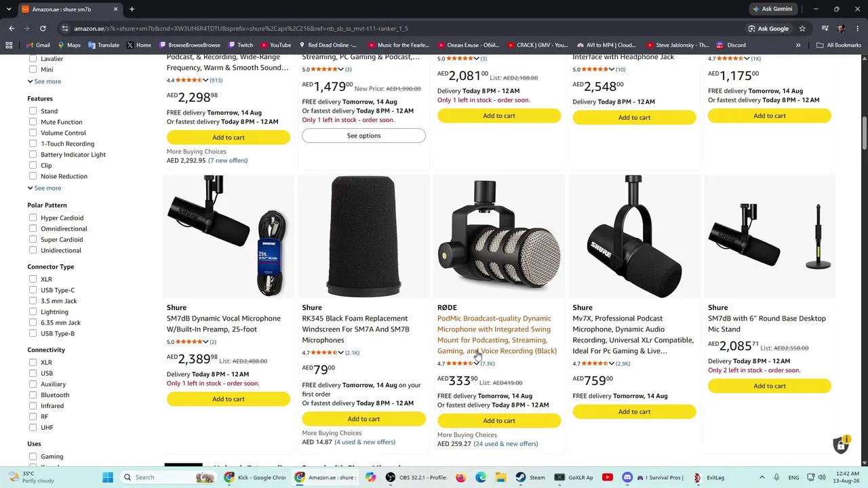Open the Windows Start menu
Image resolution: width=868 pixels, height=488 pixels.
pyautogui.click(x=108, y=477)
